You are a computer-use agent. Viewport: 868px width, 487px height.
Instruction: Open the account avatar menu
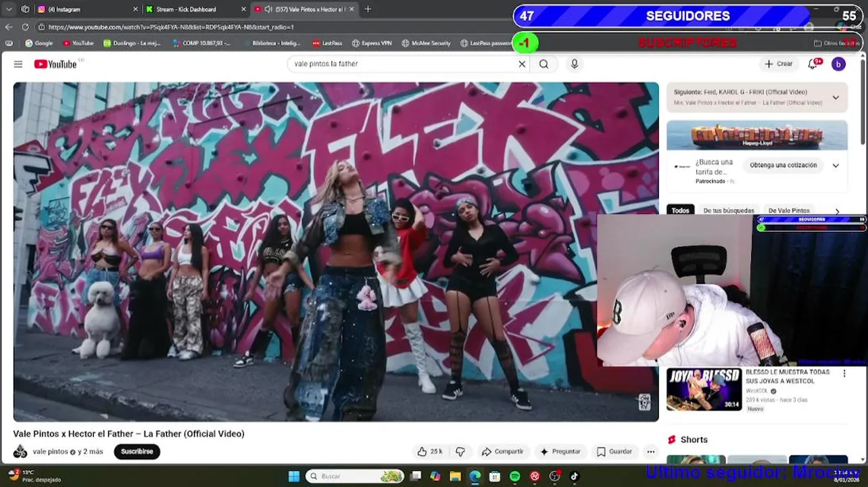pyautogui.click(x=838, y=64)
